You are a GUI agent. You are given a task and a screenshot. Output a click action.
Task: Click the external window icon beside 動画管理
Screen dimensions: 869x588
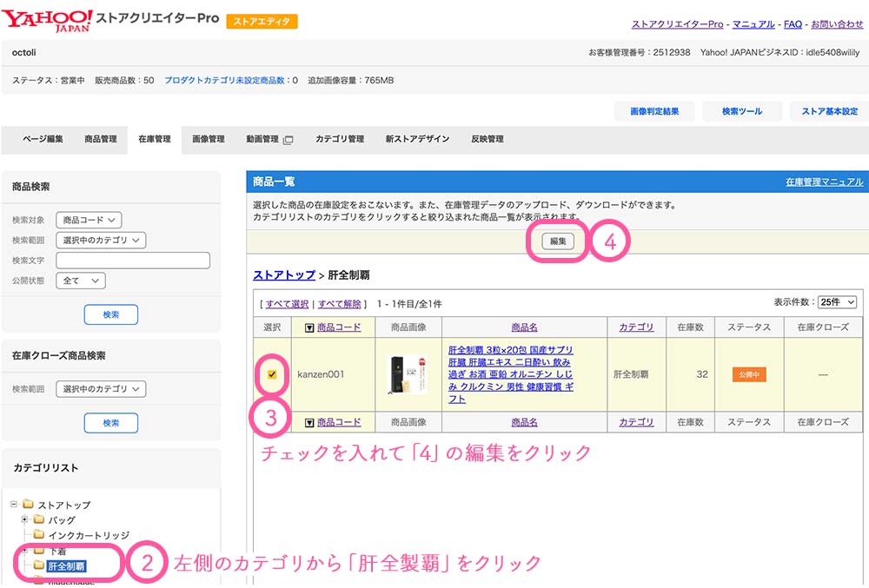point(289,140)
